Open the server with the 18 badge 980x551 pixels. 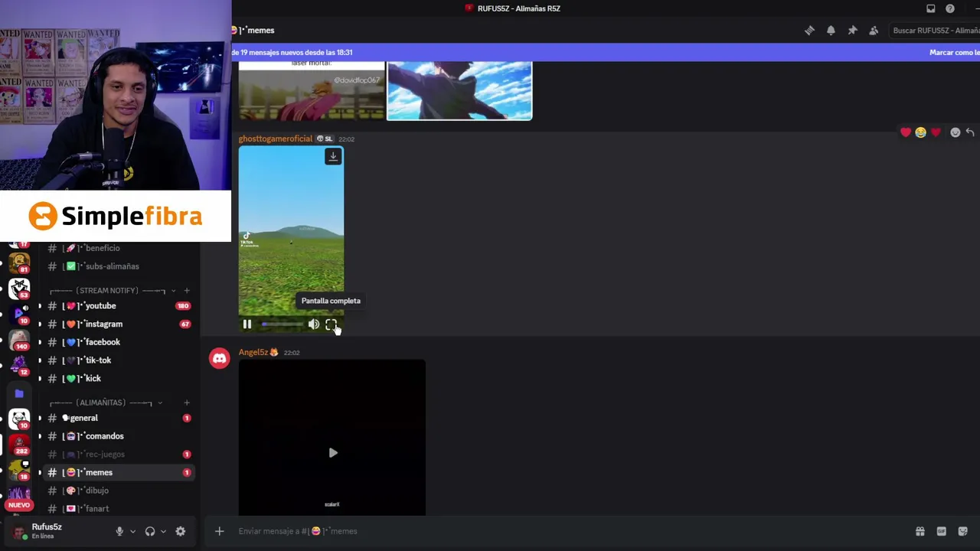[x=19, y=470]
